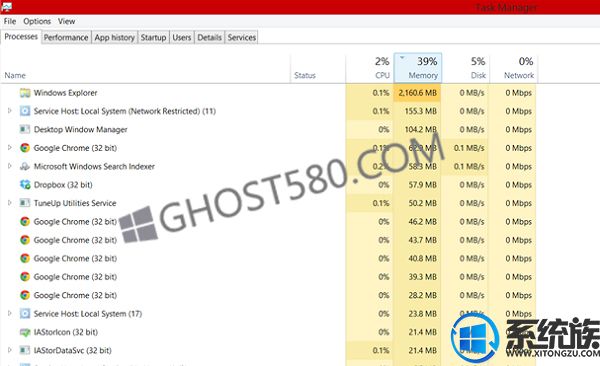600x366 pixels.
Task: Select the Dropbox (32 bit) icon
Action: [x=25, y=185]
